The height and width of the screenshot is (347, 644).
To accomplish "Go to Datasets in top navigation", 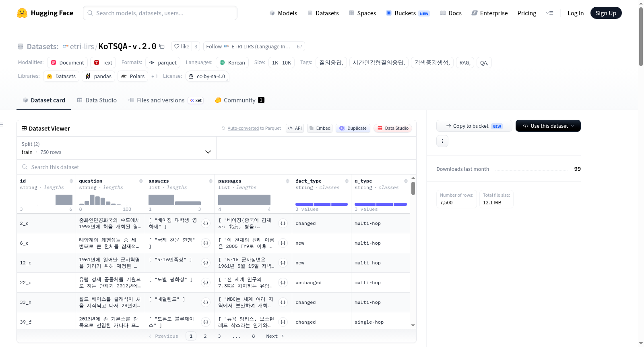I will [323, 13].
